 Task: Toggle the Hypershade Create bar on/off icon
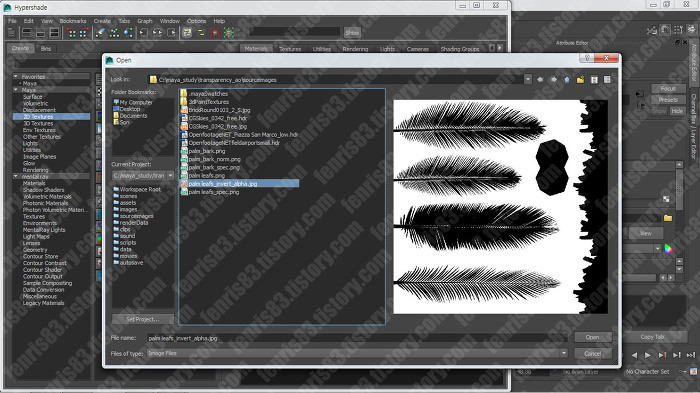pyautogui.click(x=12, y=33)
